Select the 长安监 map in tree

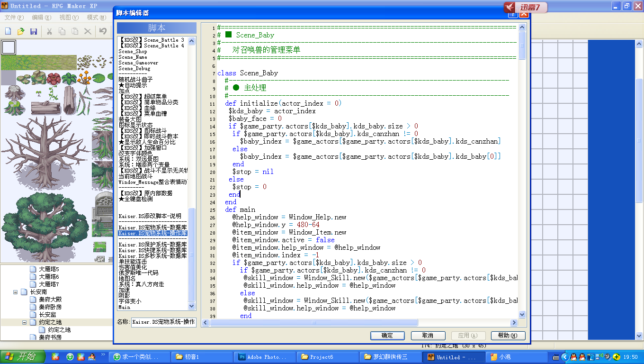[47, 315]
